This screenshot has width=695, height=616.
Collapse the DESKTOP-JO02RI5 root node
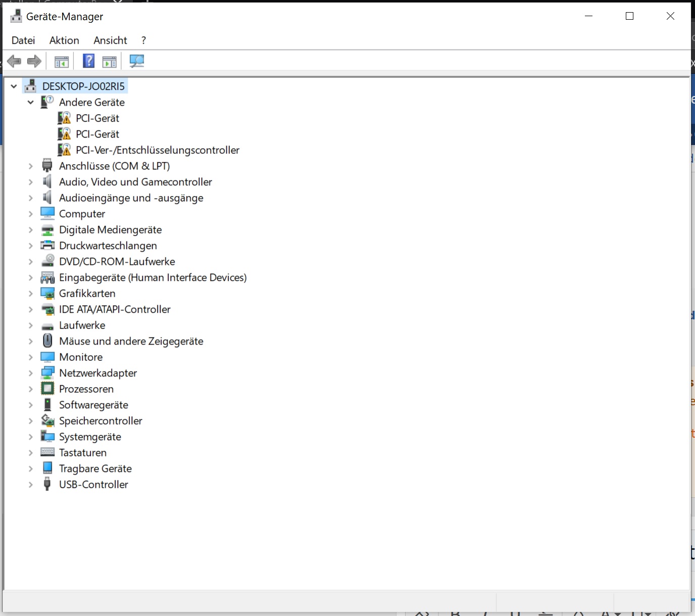point(14,86)
